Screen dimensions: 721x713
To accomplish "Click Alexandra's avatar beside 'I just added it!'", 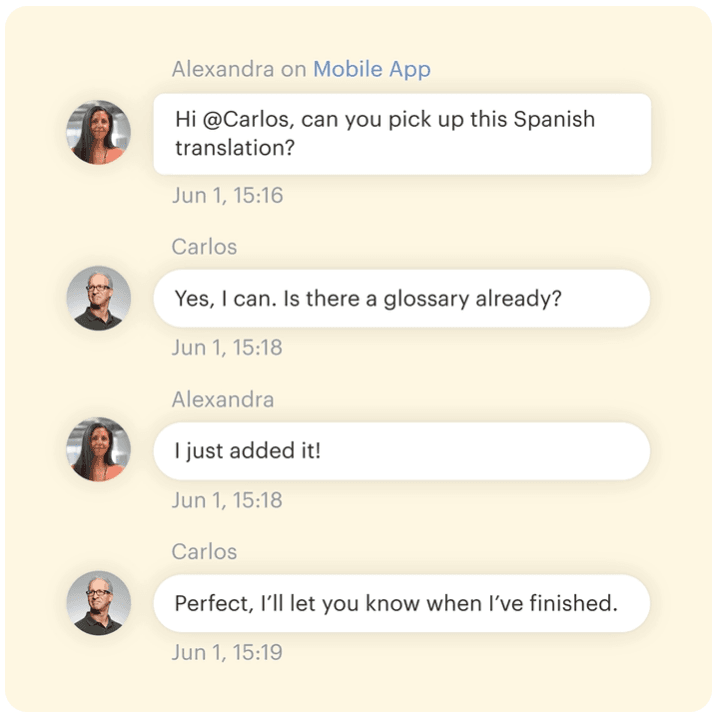I will point(98,450).
